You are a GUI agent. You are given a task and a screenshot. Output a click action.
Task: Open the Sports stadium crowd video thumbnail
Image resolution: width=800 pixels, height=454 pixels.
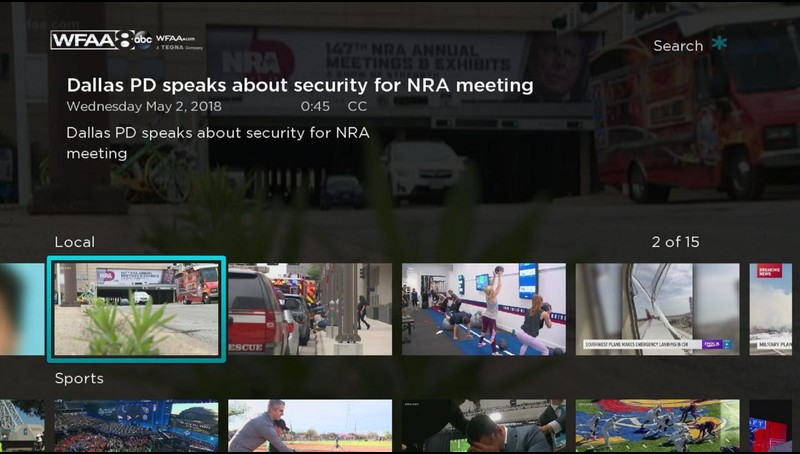pos(136,425)
